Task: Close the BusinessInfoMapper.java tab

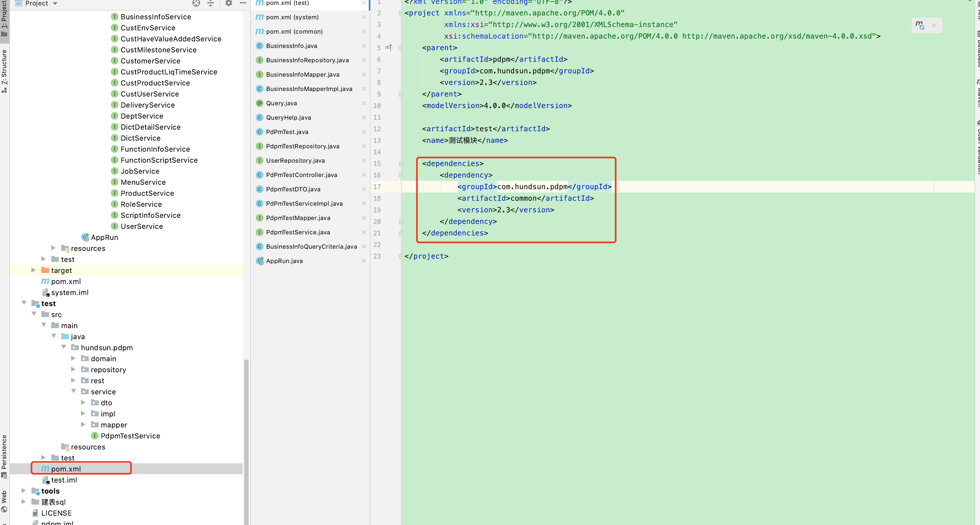Action: coord(364,75)
